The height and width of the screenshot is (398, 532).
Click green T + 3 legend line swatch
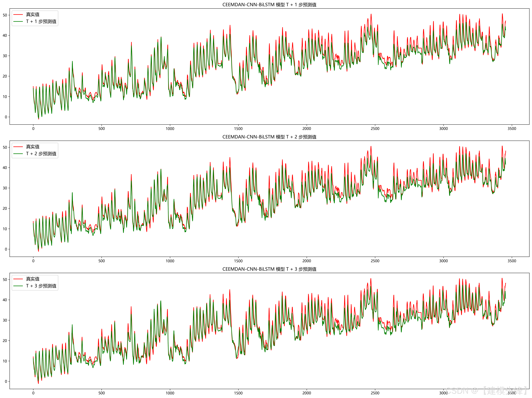coord(18,286)
